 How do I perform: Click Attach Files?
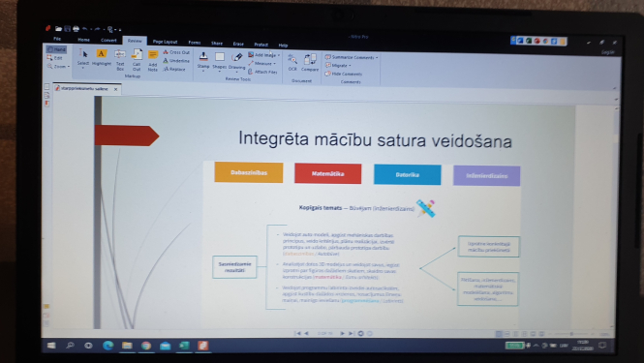[262, 72]
